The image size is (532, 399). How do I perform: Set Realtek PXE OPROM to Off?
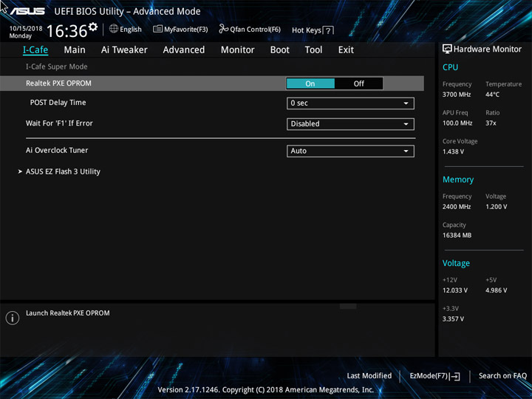[x=358, y=83]
